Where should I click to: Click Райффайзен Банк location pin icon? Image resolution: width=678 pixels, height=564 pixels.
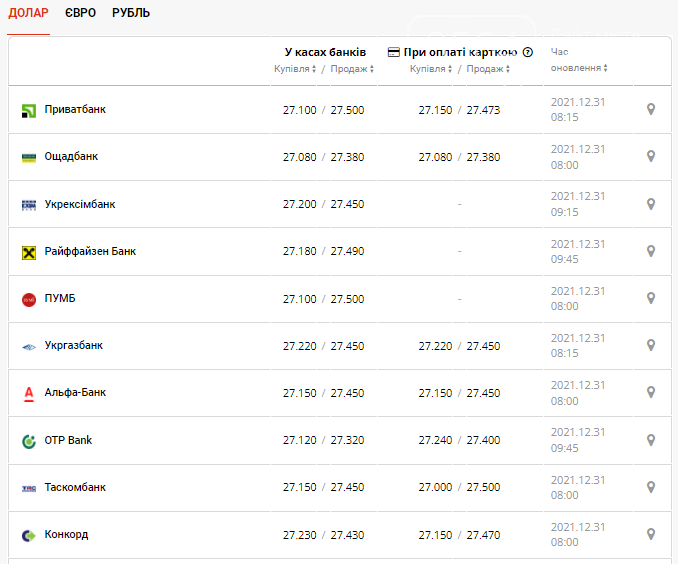651,251
